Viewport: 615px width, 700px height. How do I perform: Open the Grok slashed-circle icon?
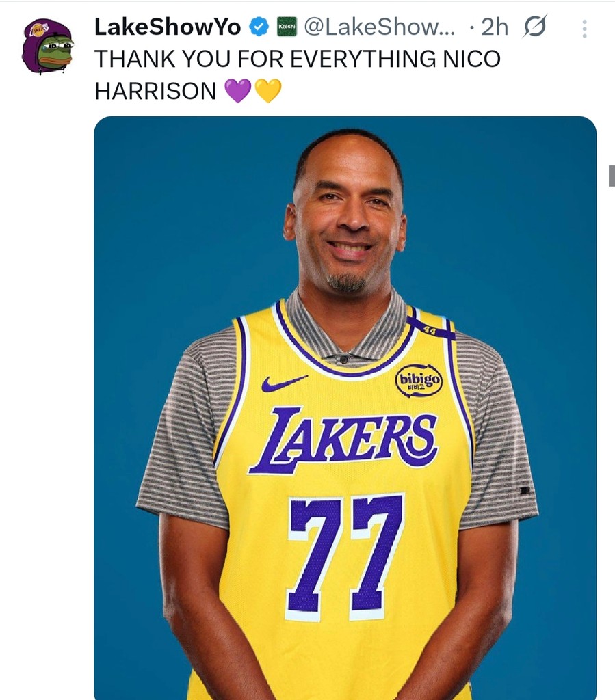point(534,27)
